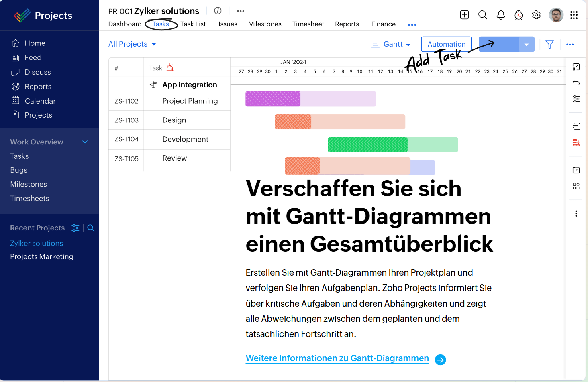Viewport: 588px width, 382px height.
Task: Click the red alarm icon beside Task header
Action: tap(170, 67)
